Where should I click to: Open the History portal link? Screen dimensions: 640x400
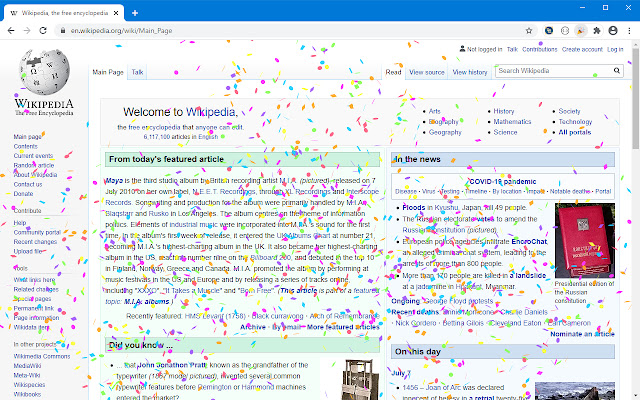(504, 111)
